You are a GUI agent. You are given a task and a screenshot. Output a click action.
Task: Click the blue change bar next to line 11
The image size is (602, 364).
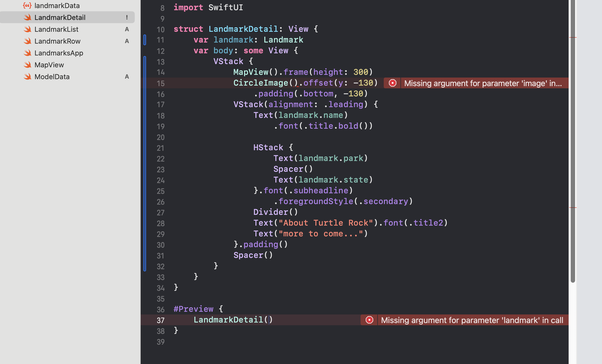coord(145,40)
